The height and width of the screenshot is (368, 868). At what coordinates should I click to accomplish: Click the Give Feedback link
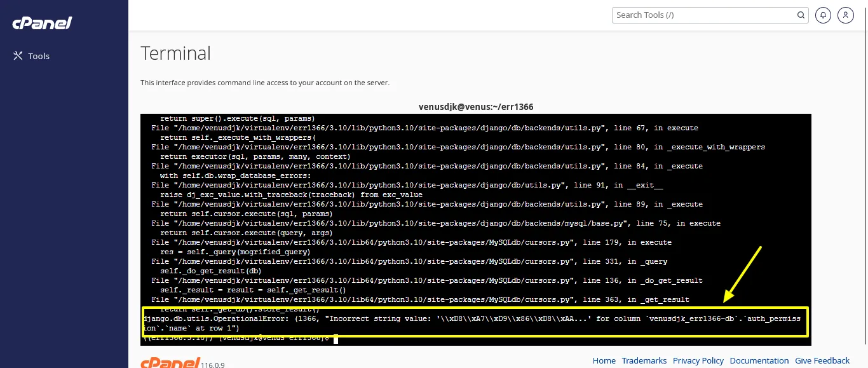click(822, 360)
